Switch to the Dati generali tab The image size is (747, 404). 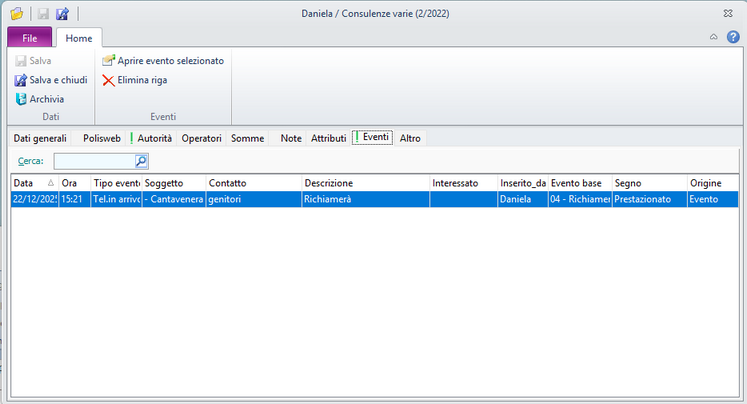(x=40, y=138)
